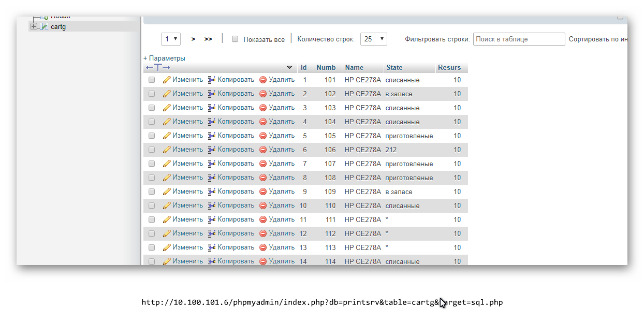The width and height of the screenshot is (644, 323).
Task: Open the column header triangle dropdown
Action: coord(289,67)
